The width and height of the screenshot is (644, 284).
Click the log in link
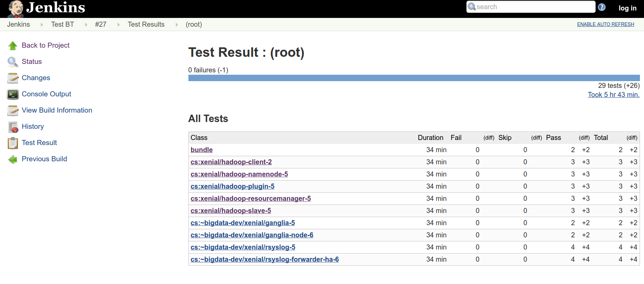[x=627, y=8]
